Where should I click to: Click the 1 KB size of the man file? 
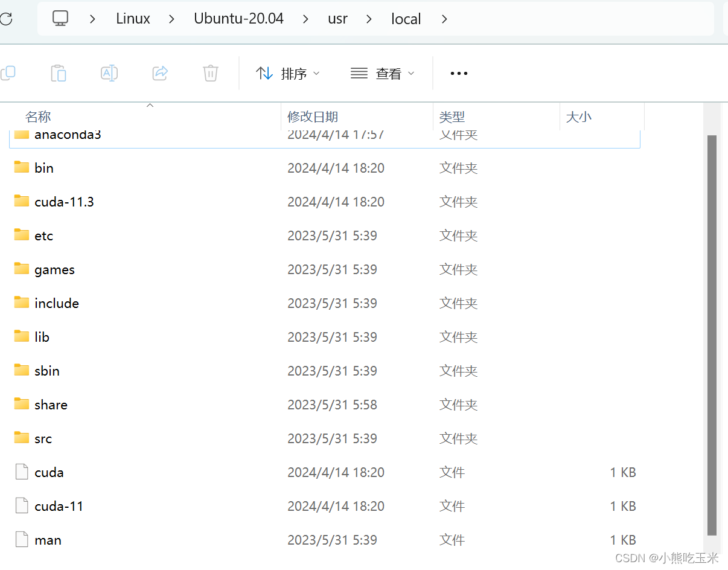click(623, 540)
